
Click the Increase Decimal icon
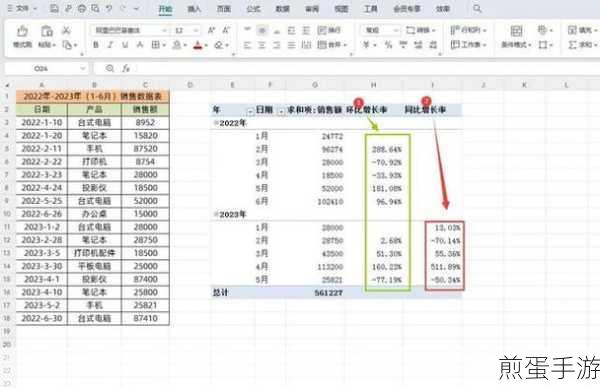418,45
